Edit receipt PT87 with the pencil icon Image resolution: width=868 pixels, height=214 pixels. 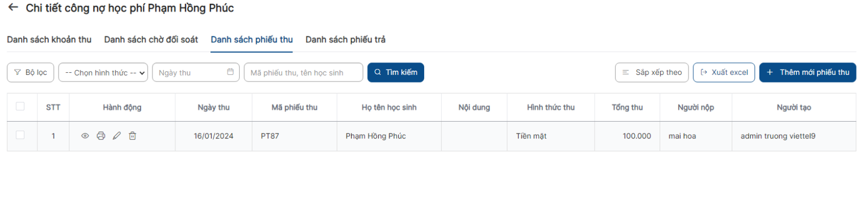(117, 136)
